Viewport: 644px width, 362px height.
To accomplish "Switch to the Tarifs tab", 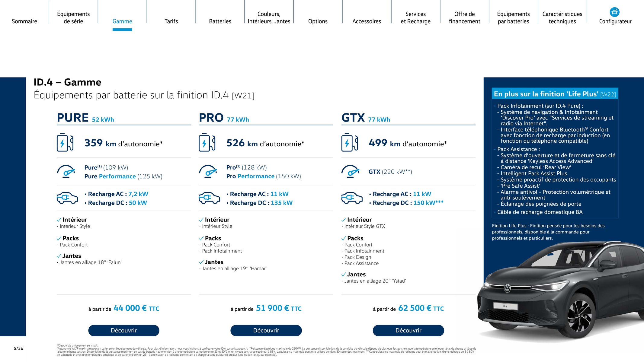I will point(171,21).
